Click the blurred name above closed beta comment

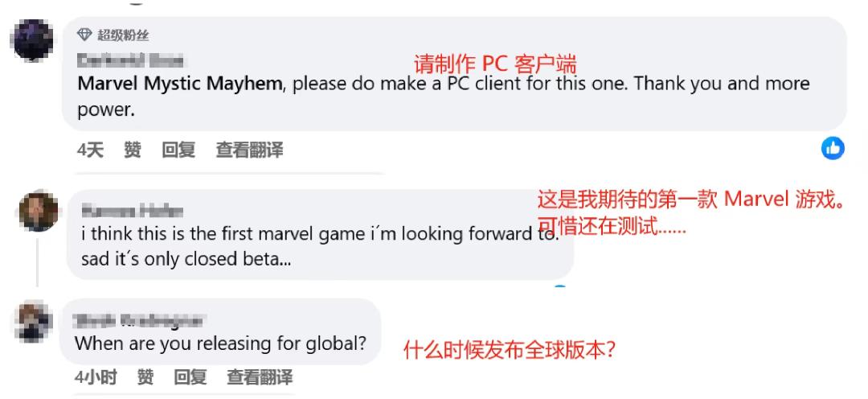pos(132,211)
